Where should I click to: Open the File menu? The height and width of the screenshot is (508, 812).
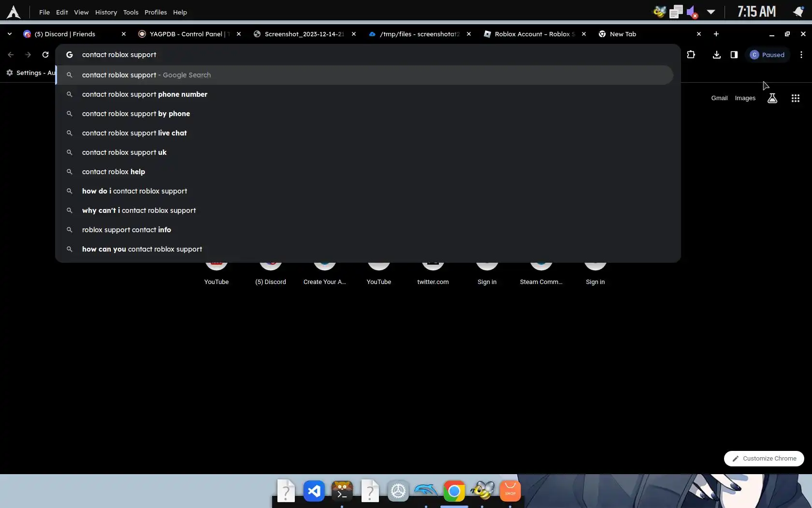[44, 12]
